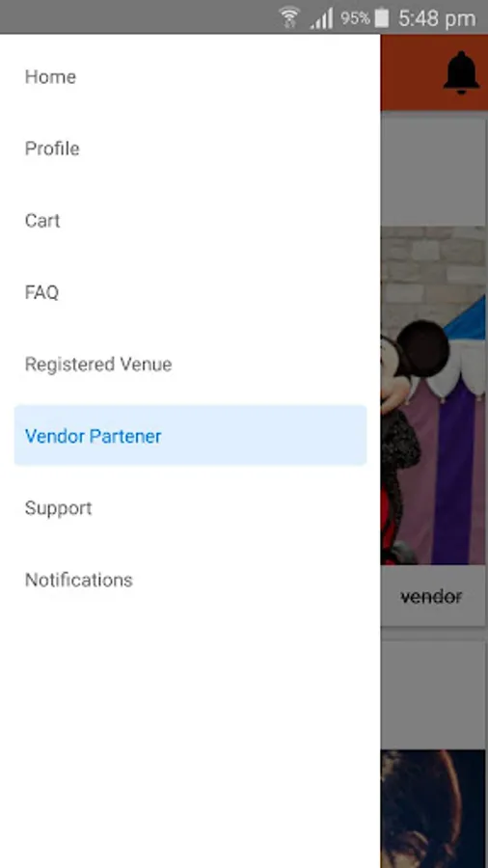Screen dimensions: 488x868
Task: Tap the signal strength bars icon
Action: click(321, 19)
